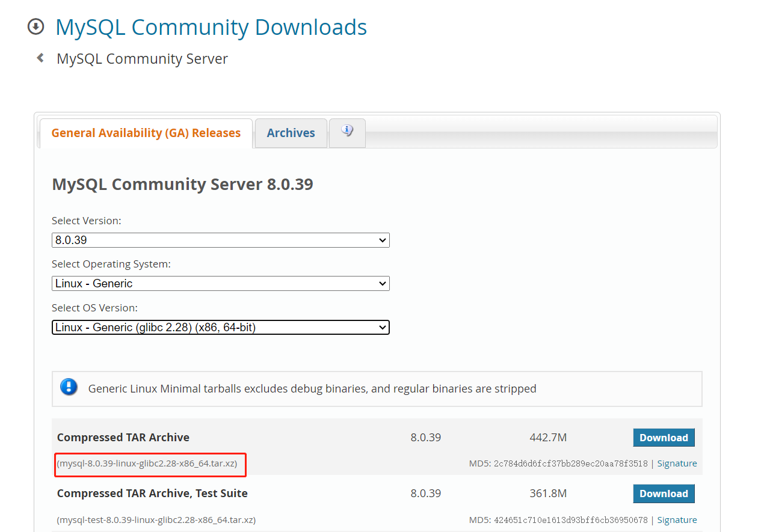764x532 pixels.
Task: Click the Select Operating System label
Action: pos(111,264)
